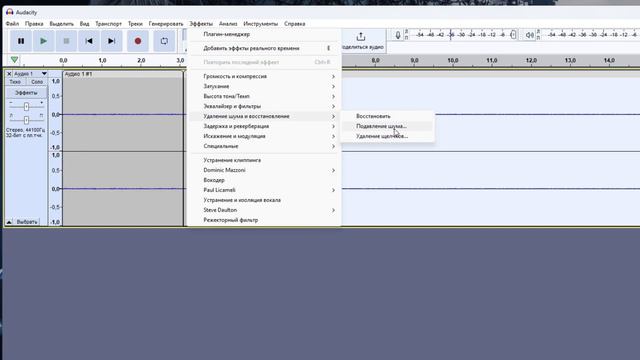Expand the Высота тона/Темп submenu

[x=264, y=96]
